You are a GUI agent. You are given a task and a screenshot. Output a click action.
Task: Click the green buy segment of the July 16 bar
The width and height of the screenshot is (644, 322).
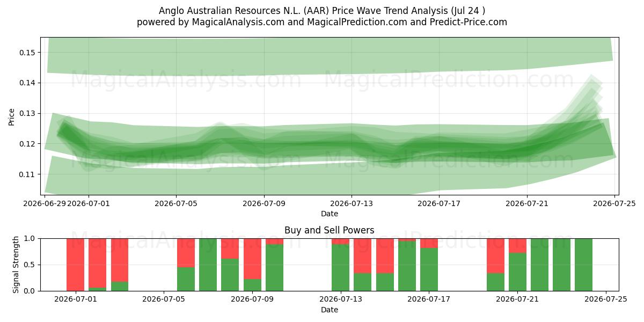[407, 266]
